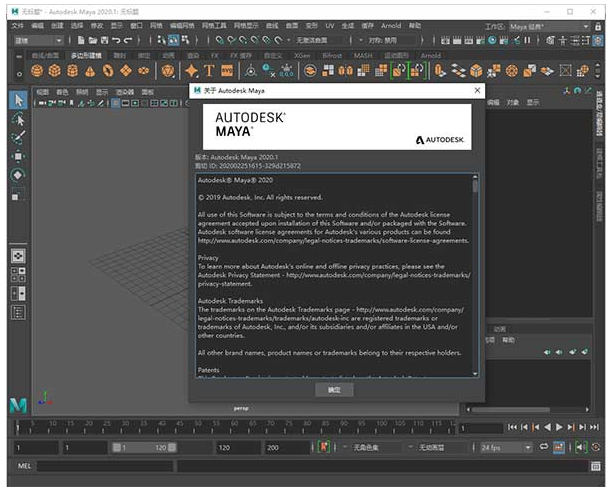Activate the Rotate tool

click(x=18, y=175)
